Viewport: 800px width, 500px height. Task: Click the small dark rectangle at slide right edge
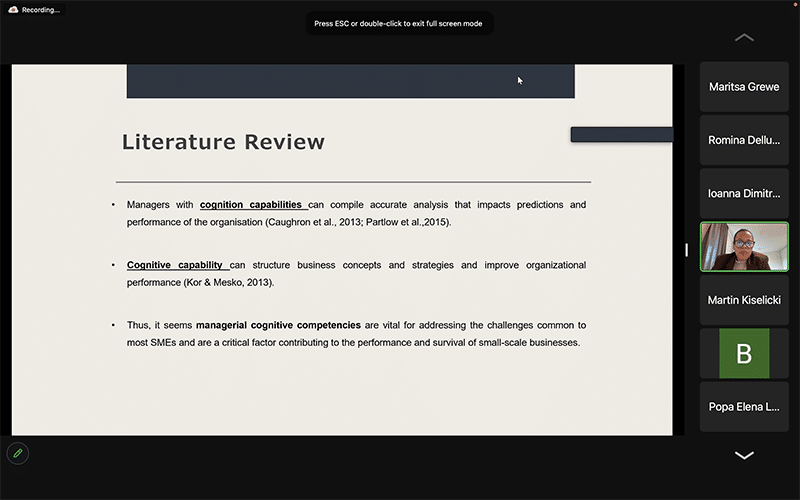[x=621, y=134]
